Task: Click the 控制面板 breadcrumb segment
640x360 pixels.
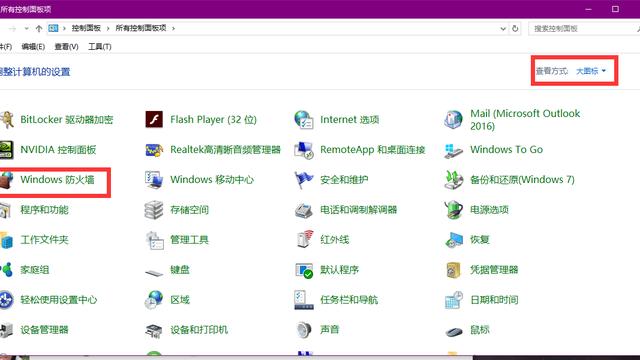Action: (x=86, y=28)
